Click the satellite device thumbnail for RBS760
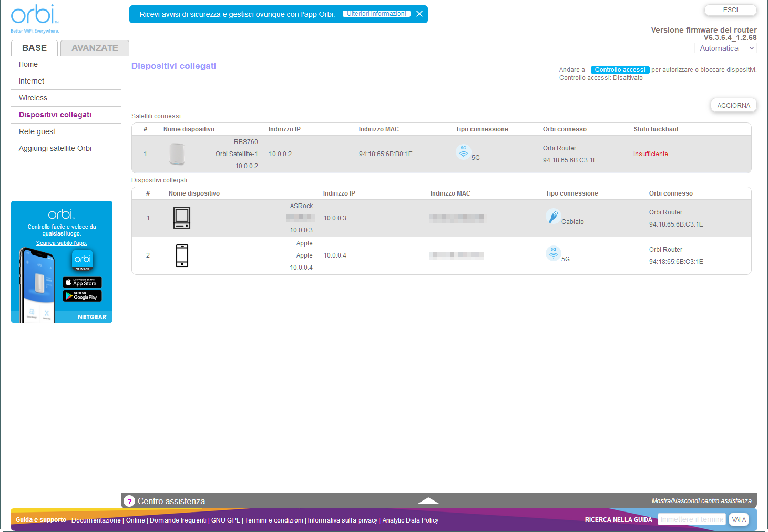Screen dimensions: 768x532 177,154
